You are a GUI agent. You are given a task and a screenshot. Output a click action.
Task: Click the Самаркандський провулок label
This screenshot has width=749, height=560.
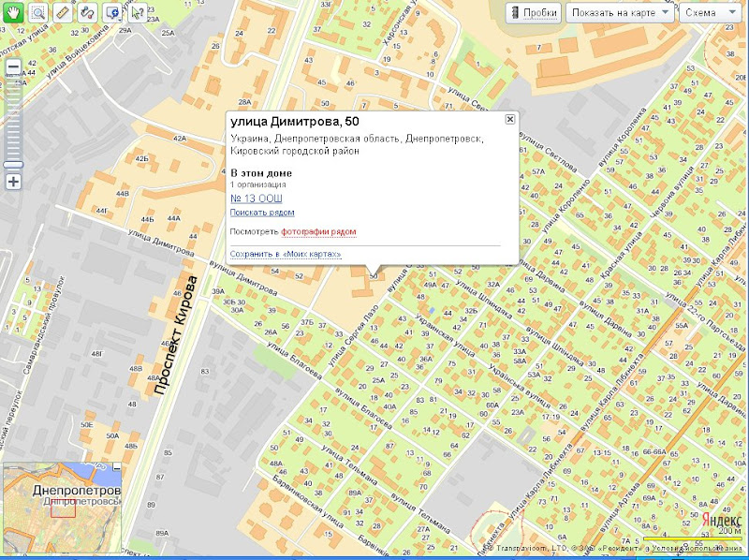click(x=42, y=326)
